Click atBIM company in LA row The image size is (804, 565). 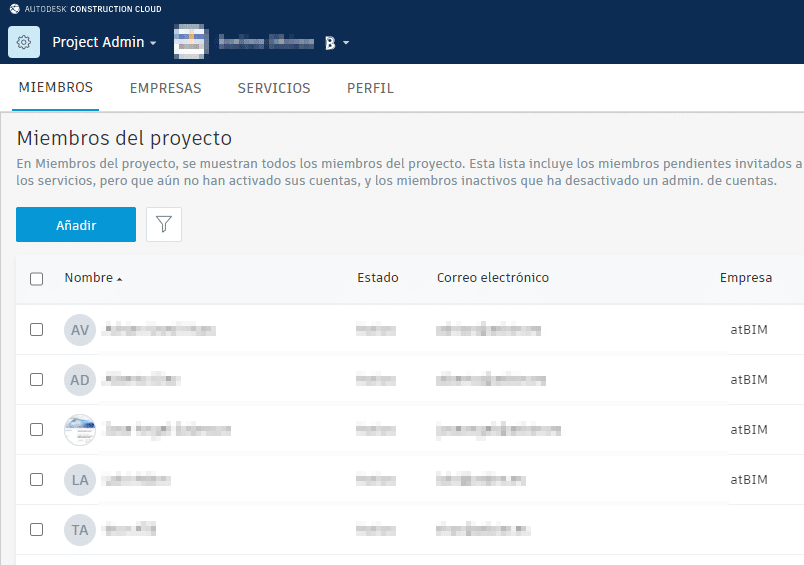coord(749,480)
